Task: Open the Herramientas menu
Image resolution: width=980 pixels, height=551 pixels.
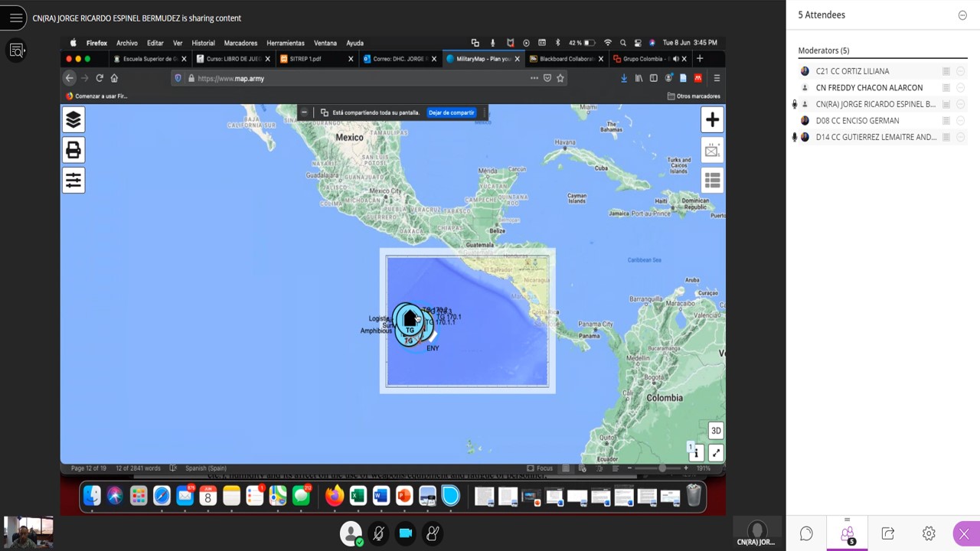Action: pyautogui.click(x=286, y=43)
